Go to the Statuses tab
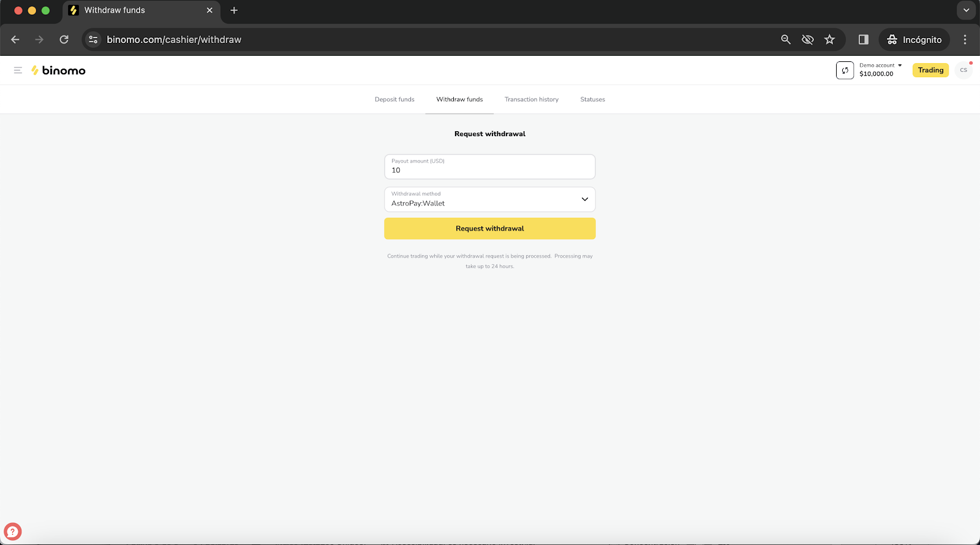Image resolution: width=980 pixels, height=545 pixels. click(592, 99)
